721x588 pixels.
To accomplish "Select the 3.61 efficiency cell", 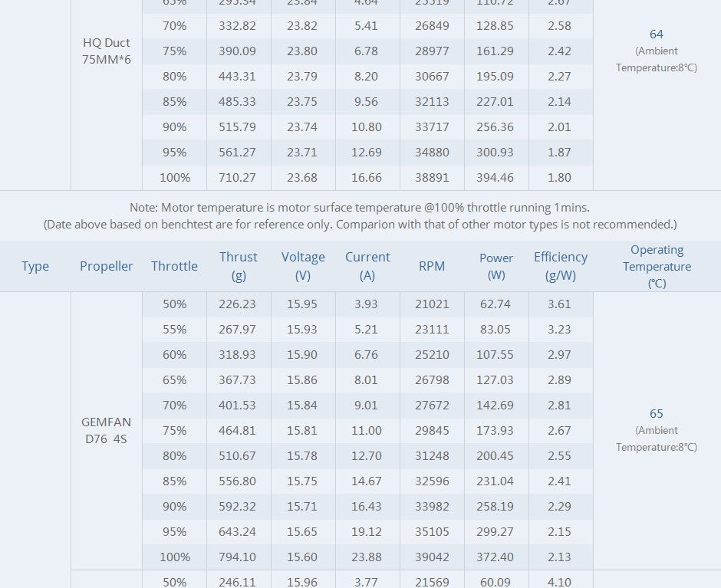I will pos(559,304).
